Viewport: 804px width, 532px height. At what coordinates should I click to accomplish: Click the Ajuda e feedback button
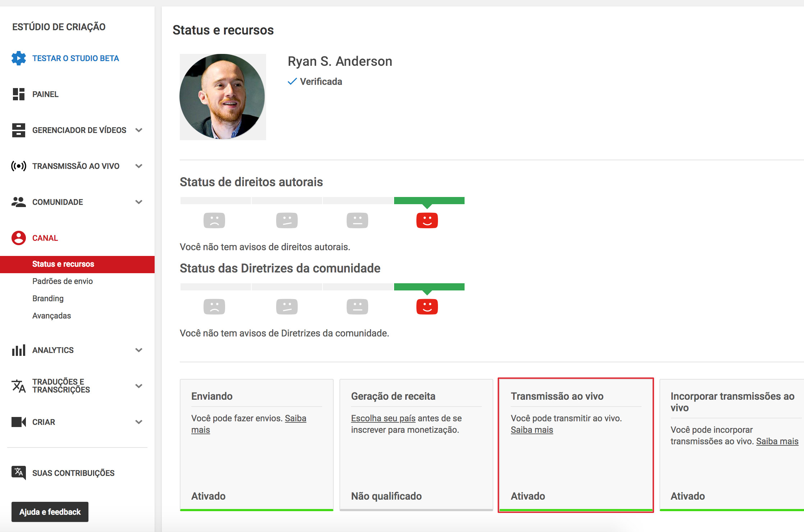point(50,512)
